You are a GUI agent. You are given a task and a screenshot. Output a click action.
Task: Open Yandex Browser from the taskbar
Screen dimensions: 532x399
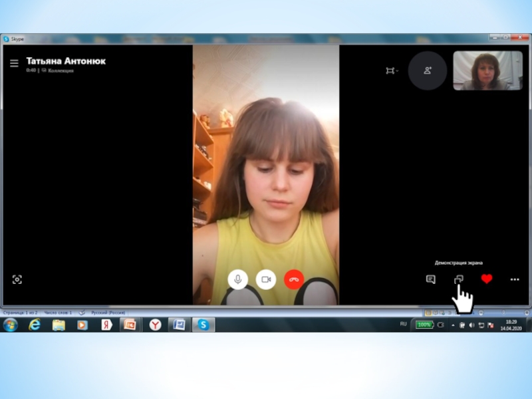[x=154, y=325]
